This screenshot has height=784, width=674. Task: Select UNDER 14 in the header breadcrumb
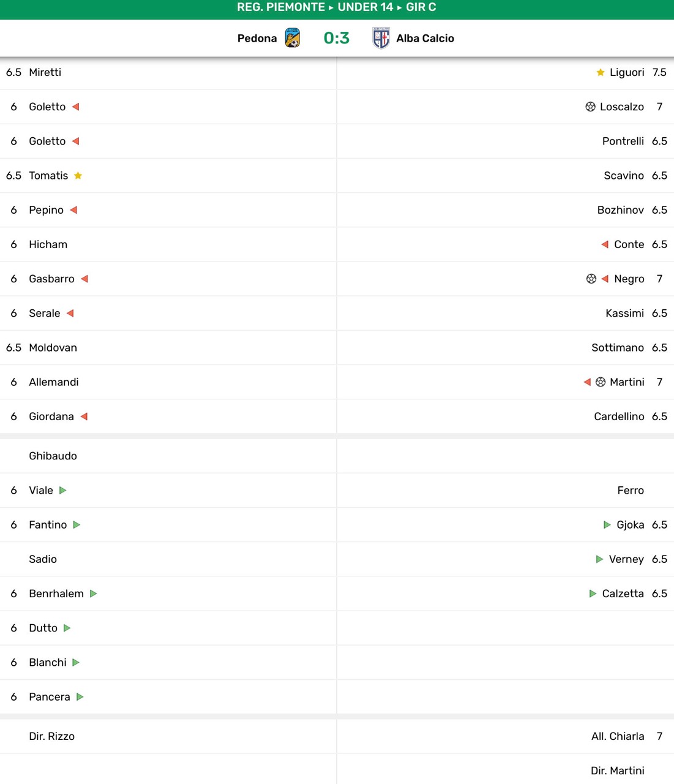tap(365, 7)
